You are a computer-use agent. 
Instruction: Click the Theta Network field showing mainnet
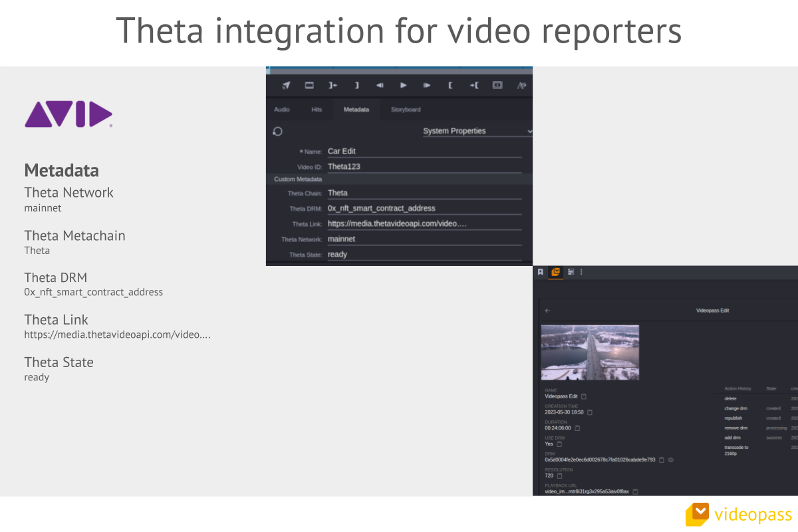click(x=424, y=239)
